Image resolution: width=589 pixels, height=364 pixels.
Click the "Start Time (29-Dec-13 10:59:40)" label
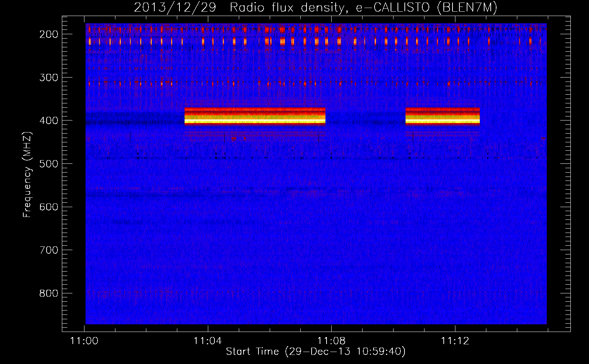coord(316,352)
